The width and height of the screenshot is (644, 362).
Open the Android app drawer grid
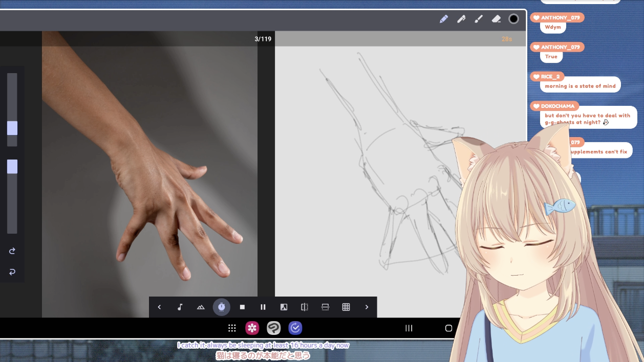[x=232, y=328]
